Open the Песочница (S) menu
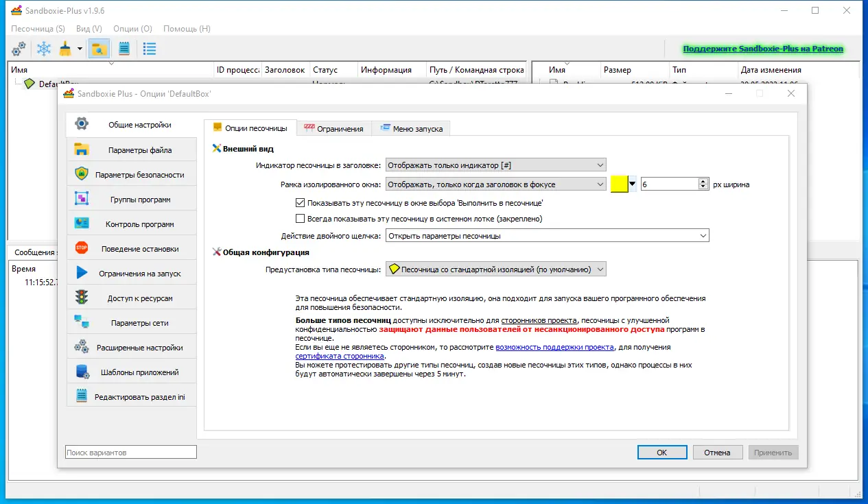This screenshot has height=504, width=868. coord(38,29)
